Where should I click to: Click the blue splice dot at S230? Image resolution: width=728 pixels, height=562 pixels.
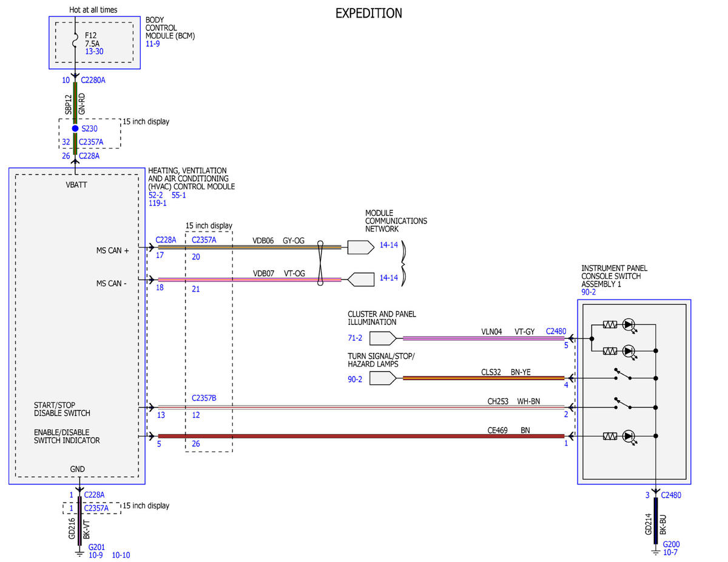pyautogui.click(x=75, y=129)
